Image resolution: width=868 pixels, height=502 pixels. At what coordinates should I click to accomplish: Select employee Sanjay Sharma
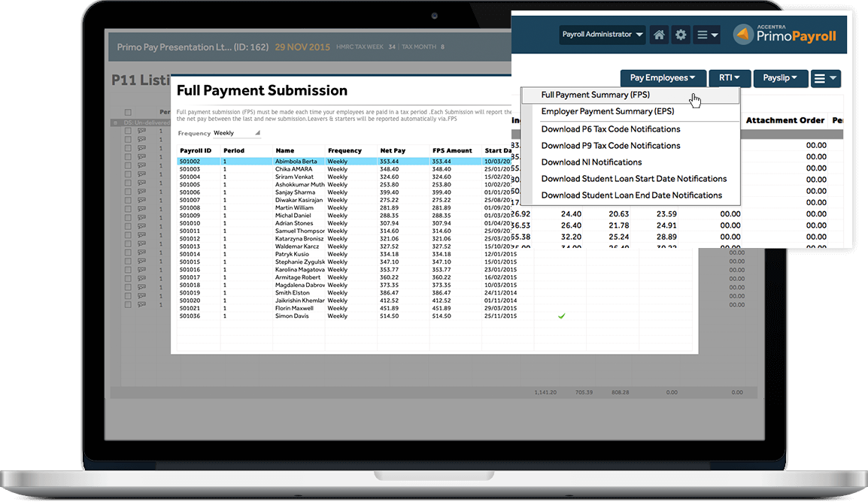[295, 192]
